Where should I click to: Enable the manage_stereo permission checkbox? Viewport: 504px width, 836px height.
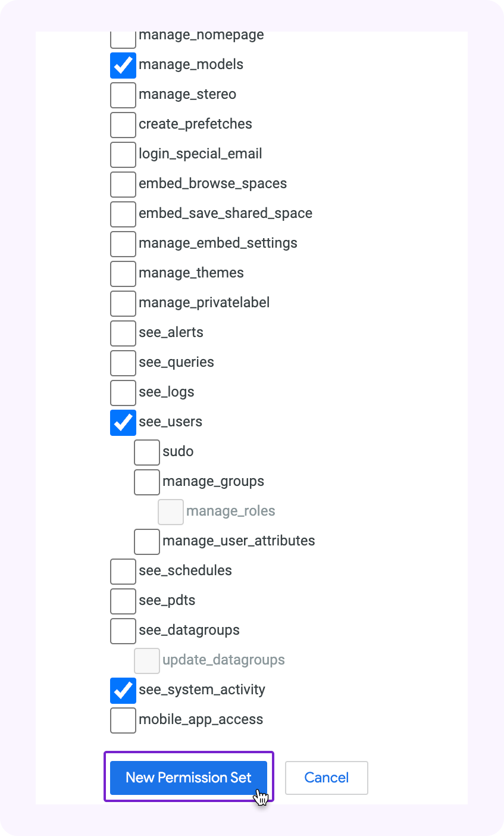[123, 95]
